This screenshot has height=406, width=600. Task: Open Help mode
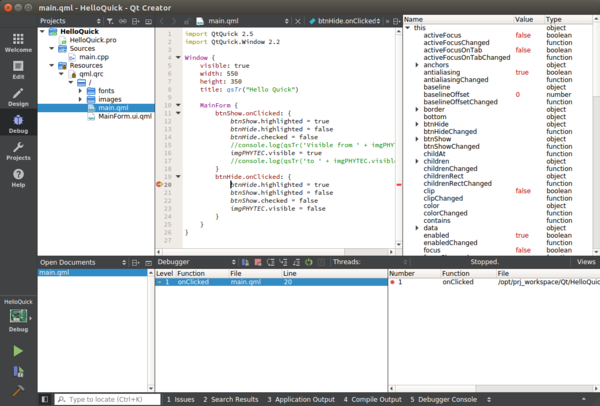(x=18, y=178)
